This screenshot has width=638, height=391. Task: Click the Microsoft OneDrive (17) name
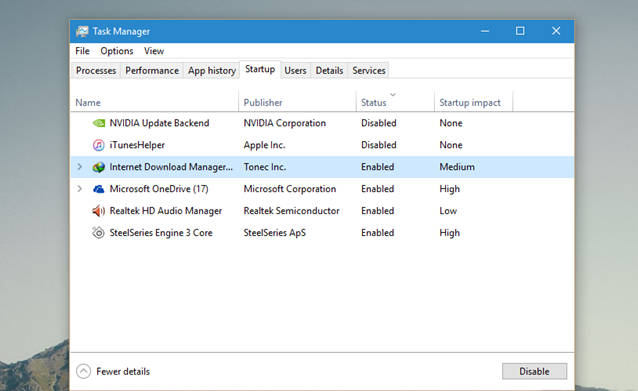click(x=159, y=189)
